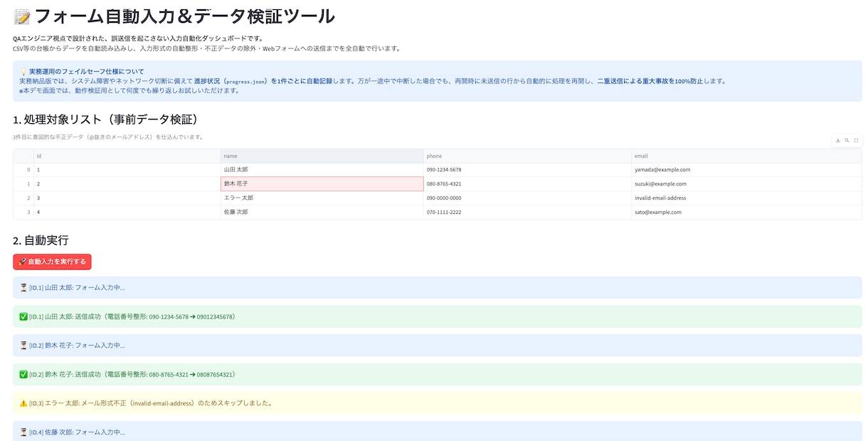Image resolution: width=868 pixels, height=441 pixels.
Task: Select the cell 山田 太郎
Action: [x=322, y=170]
